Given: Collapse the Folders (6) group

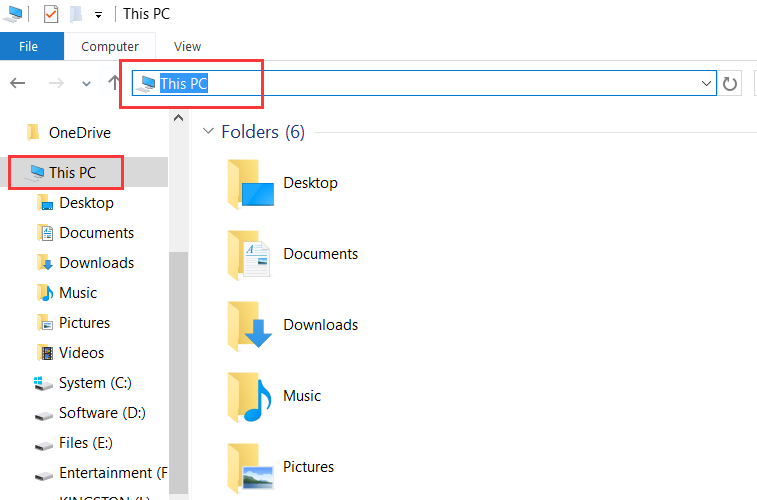Looking at the screenshot, I should point(208,132).
